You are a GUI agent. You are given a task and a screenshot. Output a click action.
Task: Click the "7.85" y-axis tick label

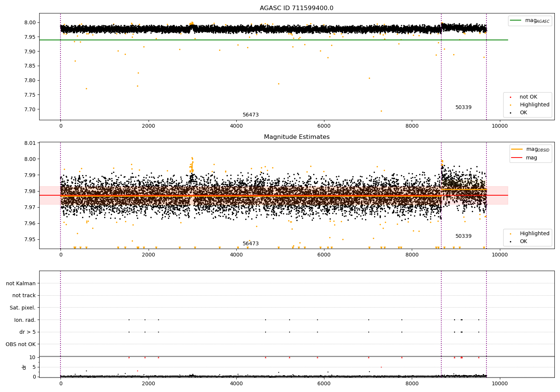[30, 66]
